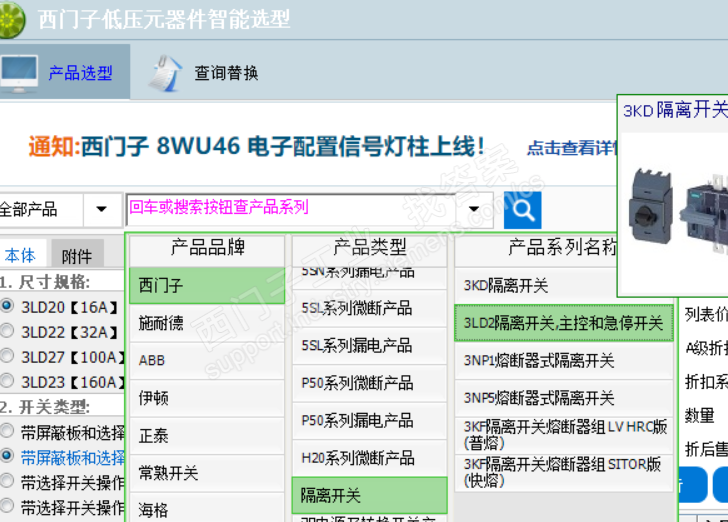This screenshot has height=522, width=728.
Task: Click the 产品品牌 column header
Action: pyautogui.click(x=207, y=250)
